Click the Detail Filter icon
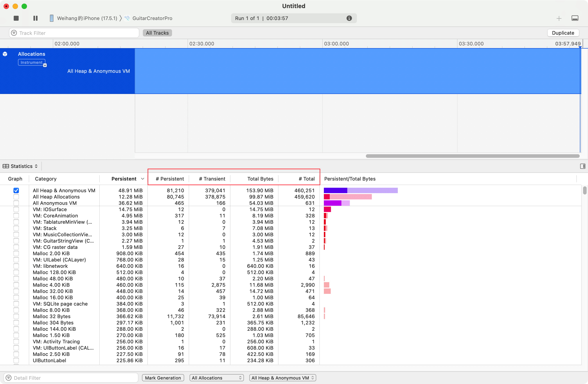This screenshot has height=384, width=588. click(9, 377)
